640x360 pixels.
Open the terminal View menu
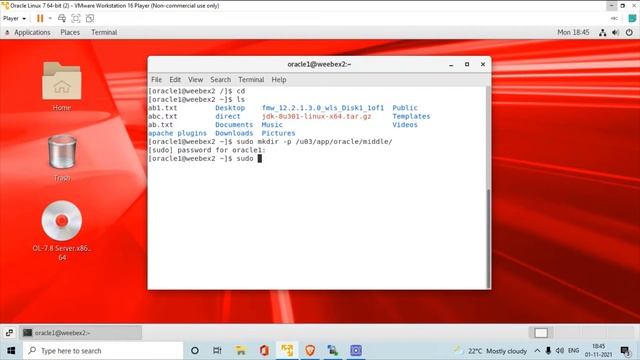point(196,80)
